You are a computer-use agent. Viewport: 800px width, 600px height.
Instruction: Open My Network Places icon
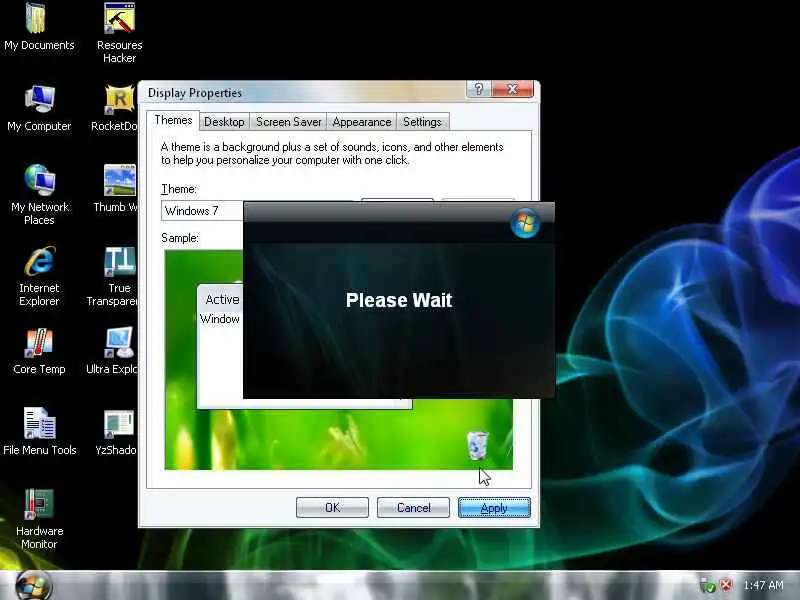pos(39,195)
